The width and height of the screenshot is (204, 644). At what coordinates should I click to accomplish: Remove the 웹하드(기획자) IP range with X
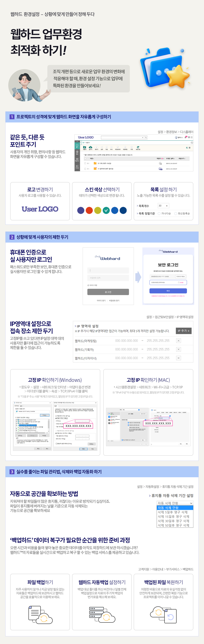coord(178,349)
